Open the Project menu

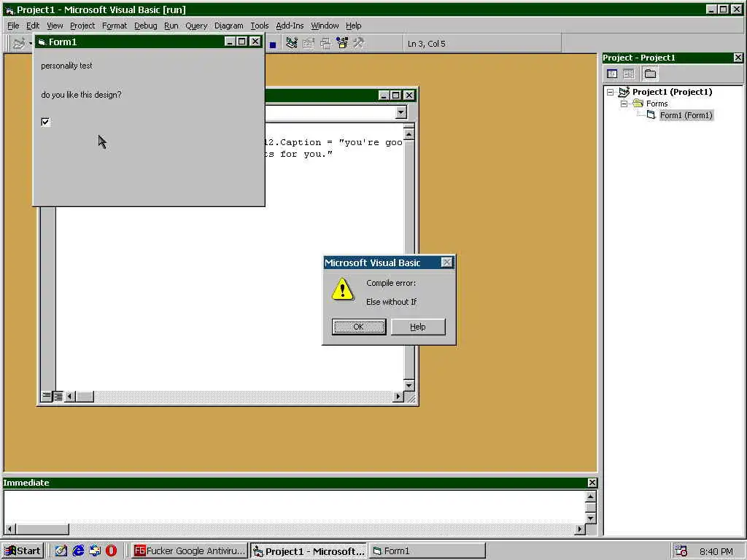point(82,26)
